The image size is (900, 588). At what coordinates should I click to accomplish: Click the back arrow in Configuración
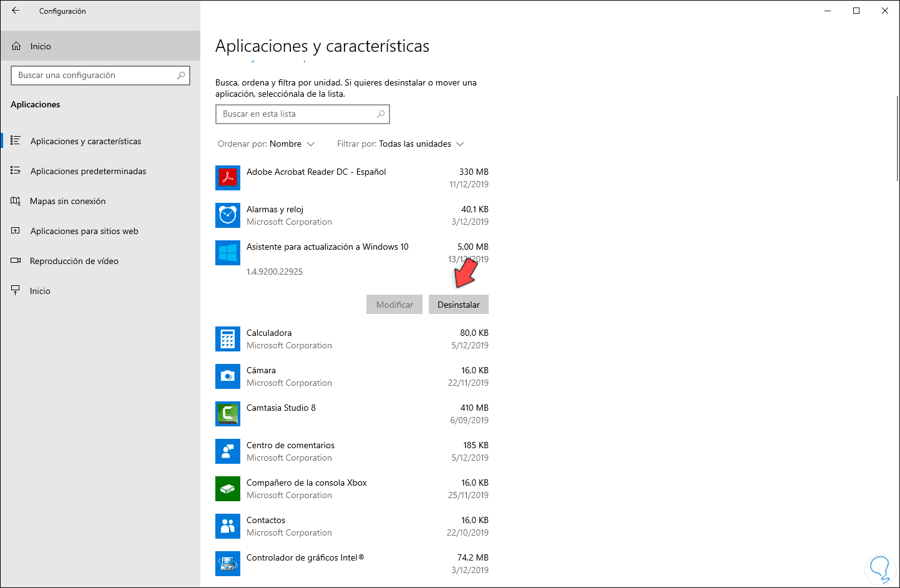pos(16,11)
